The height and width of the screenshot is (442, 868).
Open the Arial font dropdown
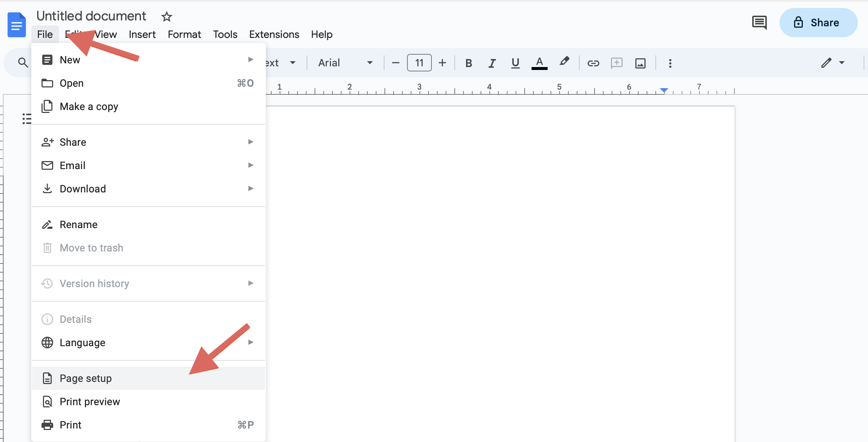point(345,63)
